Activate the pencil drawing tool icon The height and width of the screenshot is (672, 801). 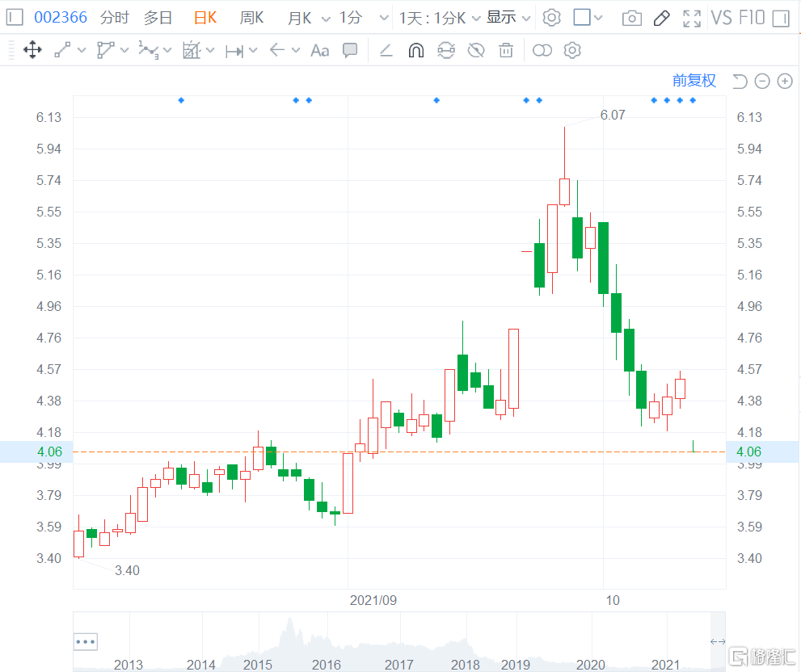click(x=661, y=19)
